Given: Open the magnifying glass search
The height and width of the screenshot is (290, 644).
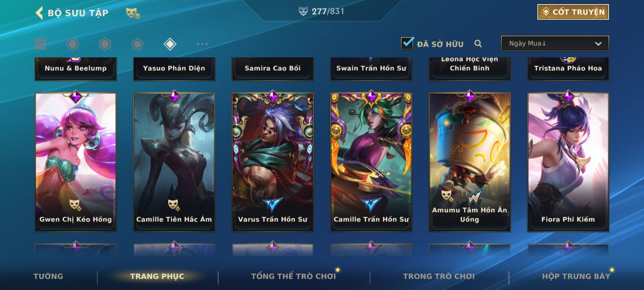Looking at the screenshot, I should pyautogui.click(x=478, y=44).
